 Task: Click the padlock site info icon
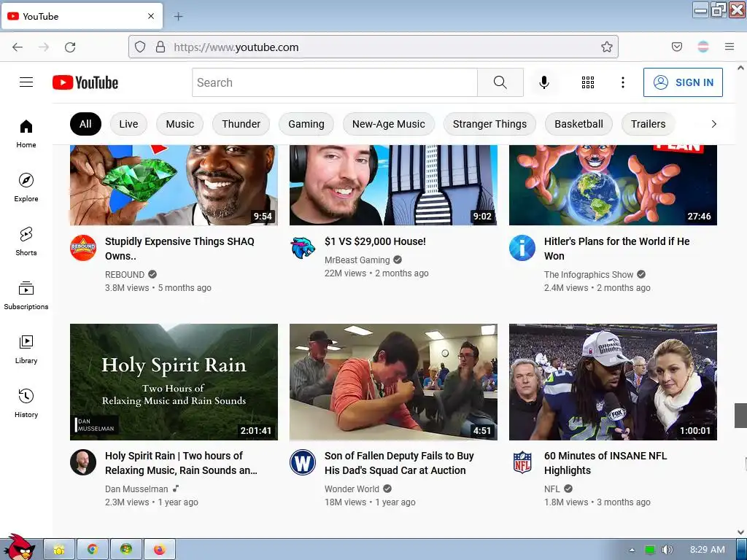pyautogui.click(x=160, y=47)
